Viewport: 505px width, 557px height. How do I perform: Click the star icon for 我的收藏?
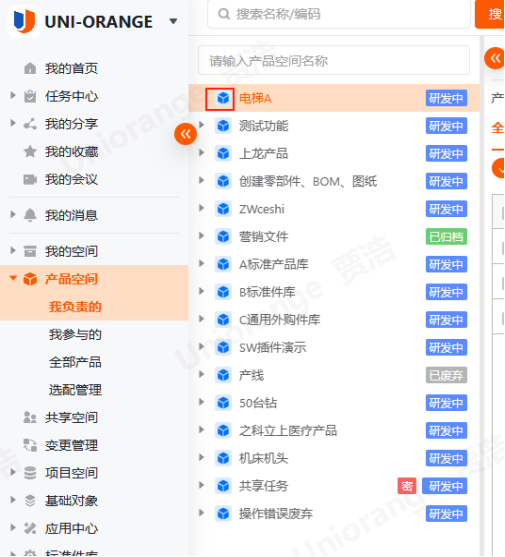pyautogui.click(x=30, y=152)
